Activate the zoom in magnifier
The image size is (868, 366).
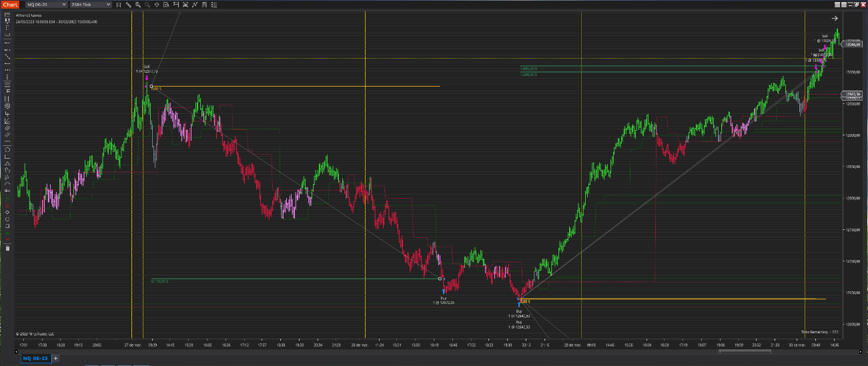(137, 5)
